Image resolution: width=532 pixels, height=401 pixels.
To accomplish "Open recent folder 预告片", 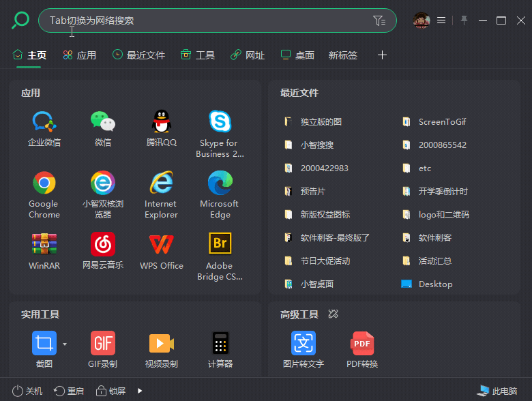I will (304, 192).
